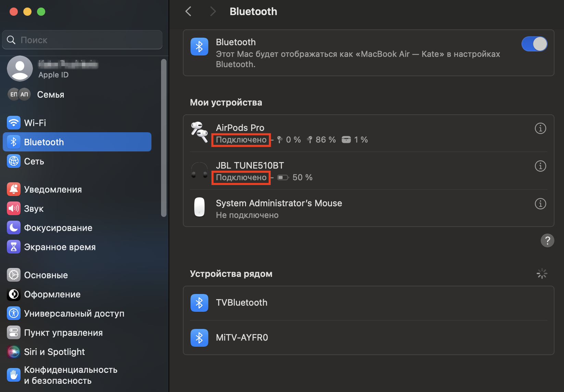Click the AirPods Pro earbuds icon
The image size is (564, 392).
199,132
